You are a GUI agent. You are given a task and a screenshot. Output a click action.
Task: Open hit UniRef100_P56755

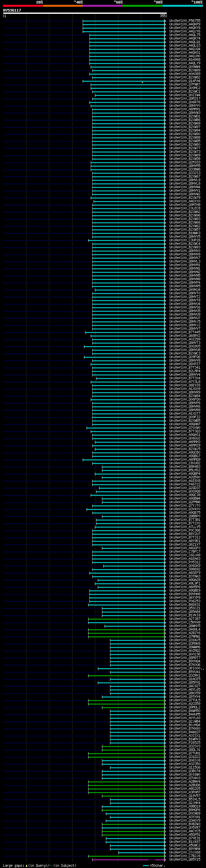(185, 21)
